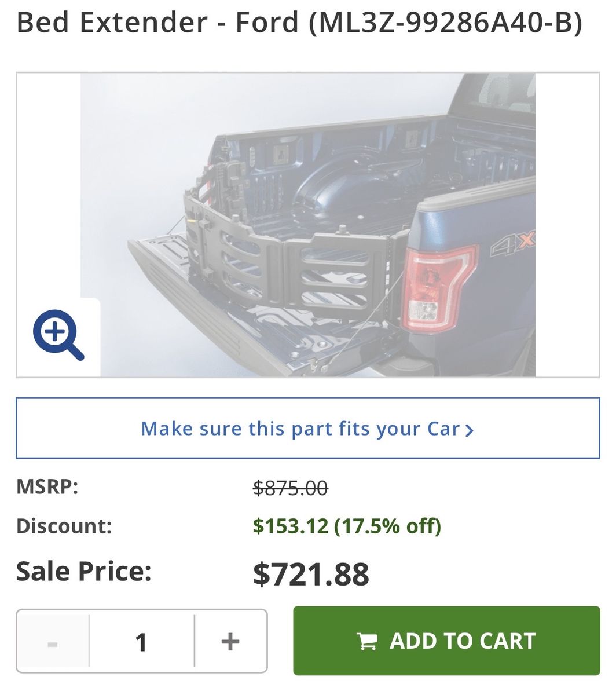Click the $721.88 sale price
Screen dimensions: 616x695
pos(311,573)
